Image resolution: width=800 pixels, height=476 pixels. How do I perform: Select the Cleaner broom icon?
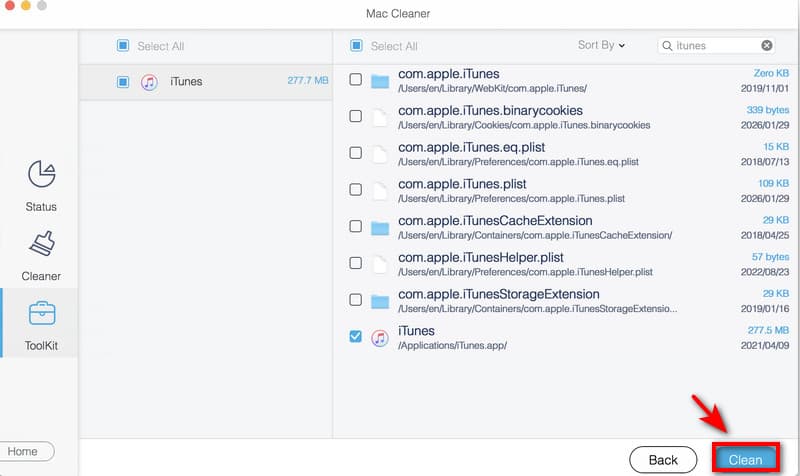coord(41,243)
